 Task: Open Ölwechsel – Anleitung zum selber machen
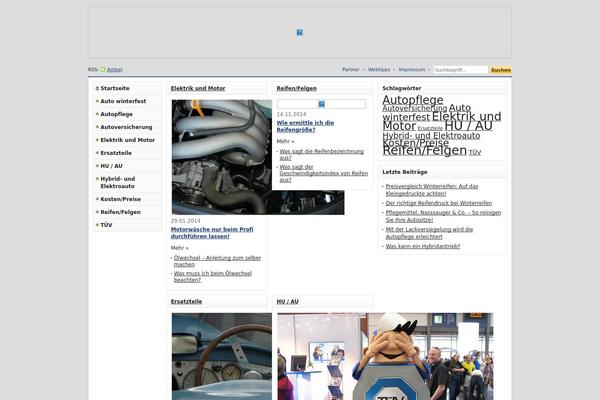(217, 261)
